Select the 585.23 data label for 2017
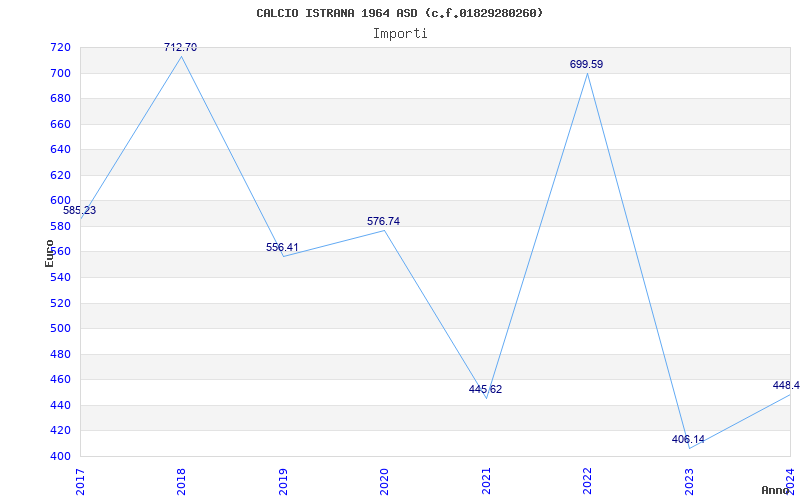Viewport: 800px width, 500px height. [x=80, y=210]
